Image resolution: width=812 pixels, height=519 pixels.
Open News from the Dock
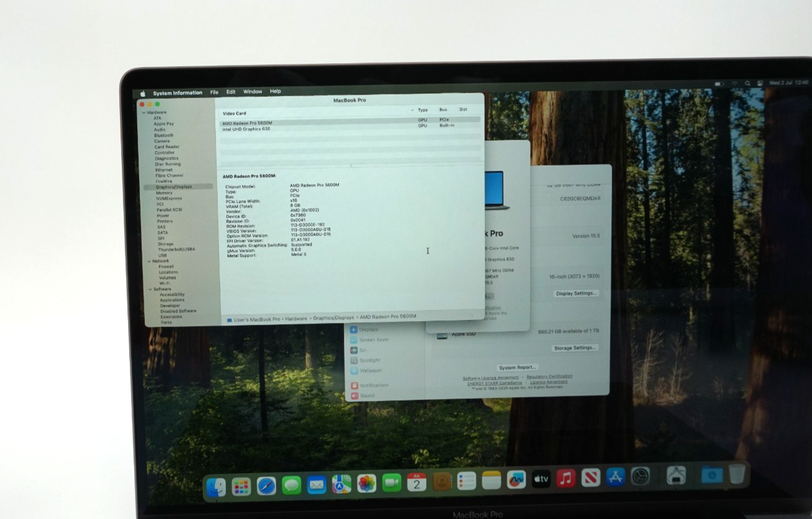590,478
